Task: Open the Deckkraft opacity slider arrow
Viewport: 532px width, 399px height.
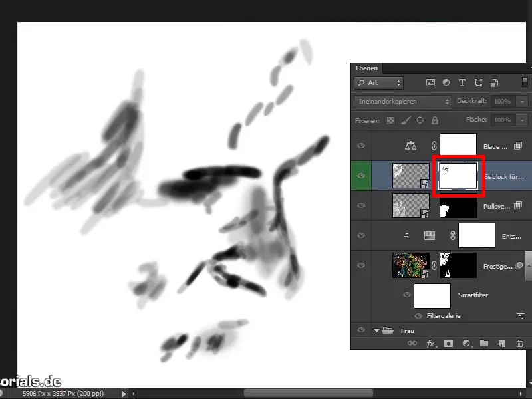Action: (x=523, y=102)
